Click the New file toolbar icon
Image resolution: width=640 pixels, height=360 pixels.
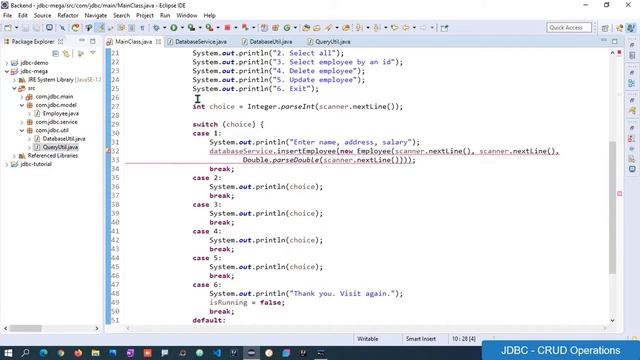click(8, 28)
